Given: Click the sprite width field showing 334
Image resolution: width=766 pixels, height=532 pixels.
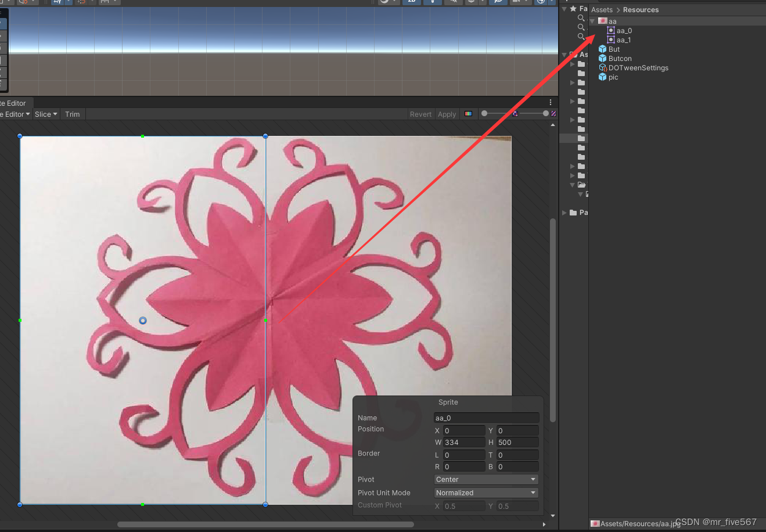Looking at the screenshot, I should point(463,442).
